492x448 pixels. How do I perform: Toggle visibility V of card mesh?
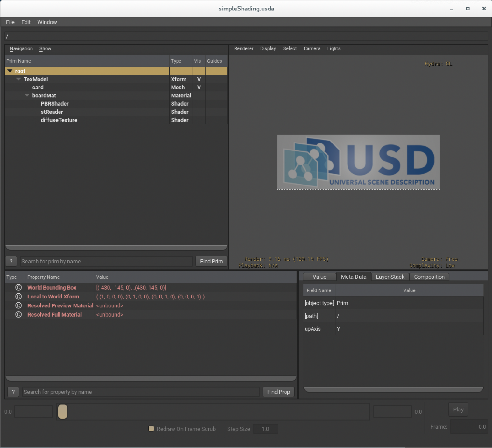(x=199, y=87)
